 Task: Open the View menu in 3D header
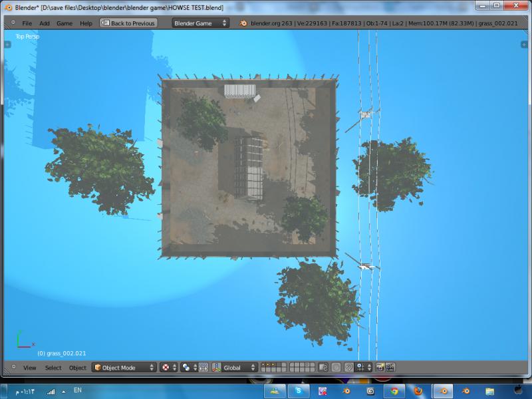click(29, 368)
